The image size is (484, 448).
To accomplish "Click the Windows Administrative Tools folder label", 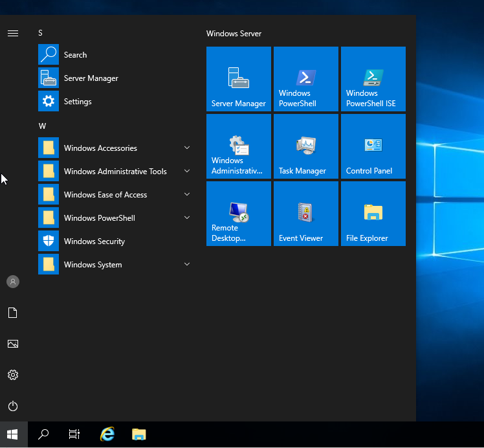I will coord(115,172).
